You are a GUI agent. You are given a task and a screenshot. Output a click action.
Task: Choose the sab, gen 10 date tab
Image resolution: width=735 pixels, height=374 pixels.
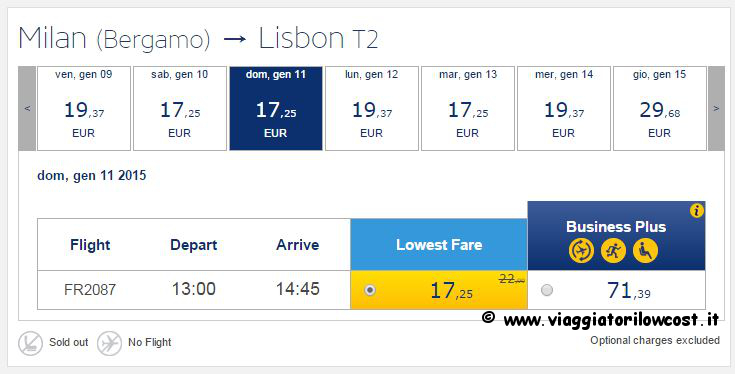click(180, 108)
